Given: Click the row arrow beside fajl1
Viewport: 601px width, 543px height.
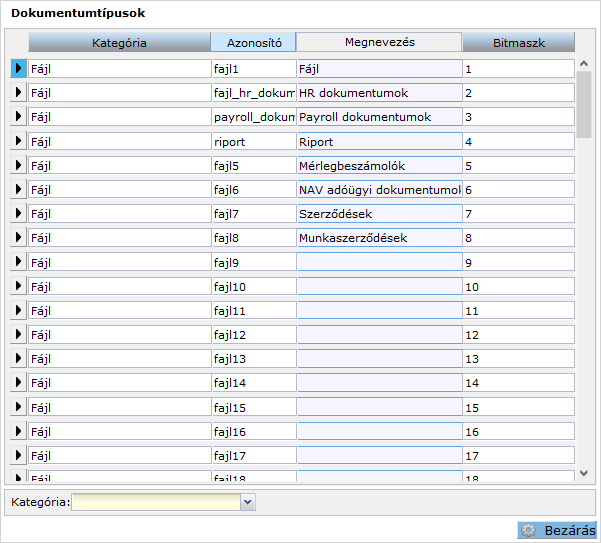Looking at the screenshot, I should (x=18, y=69).
